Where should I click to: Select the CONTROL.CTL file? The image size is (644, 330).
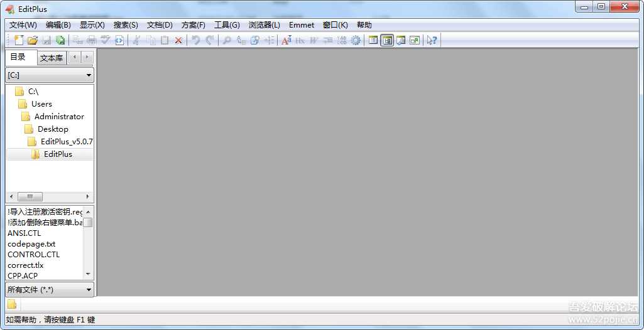pyautogui.click(x=34, y=255)
